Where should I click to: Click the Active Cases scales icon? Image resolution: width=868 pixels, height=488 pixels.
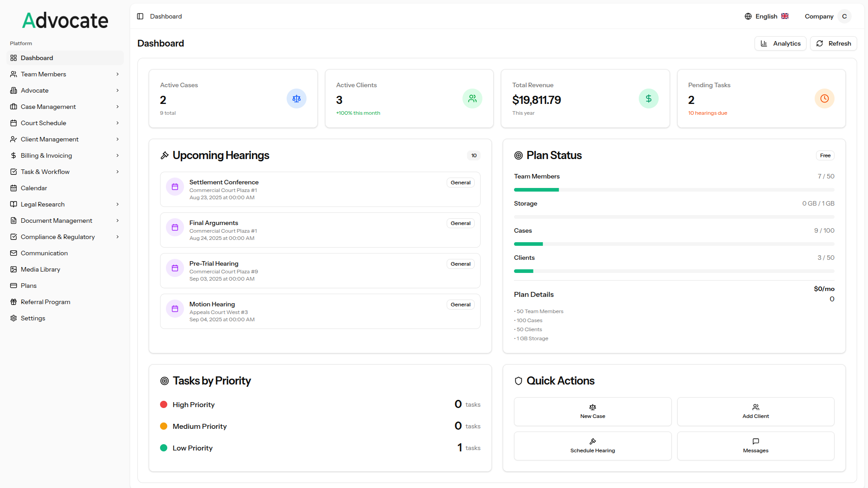(x=297, y=99)
